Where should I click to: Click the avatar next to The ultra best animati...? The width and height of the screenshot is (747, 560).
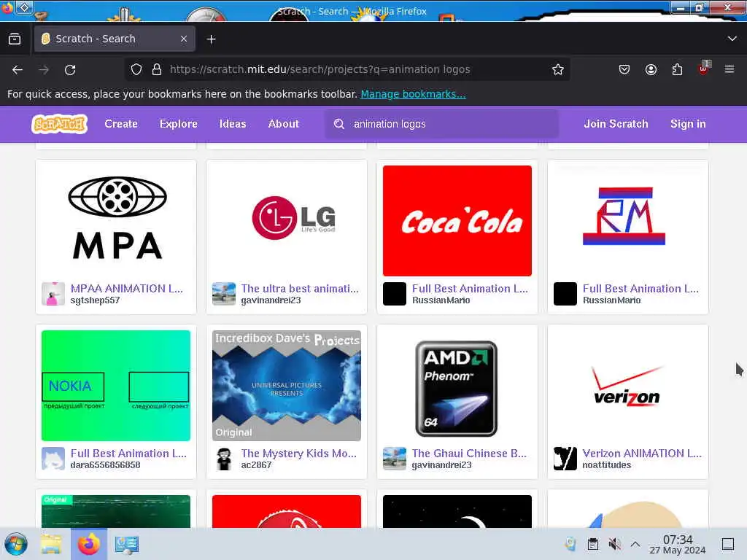coord(224,294)
